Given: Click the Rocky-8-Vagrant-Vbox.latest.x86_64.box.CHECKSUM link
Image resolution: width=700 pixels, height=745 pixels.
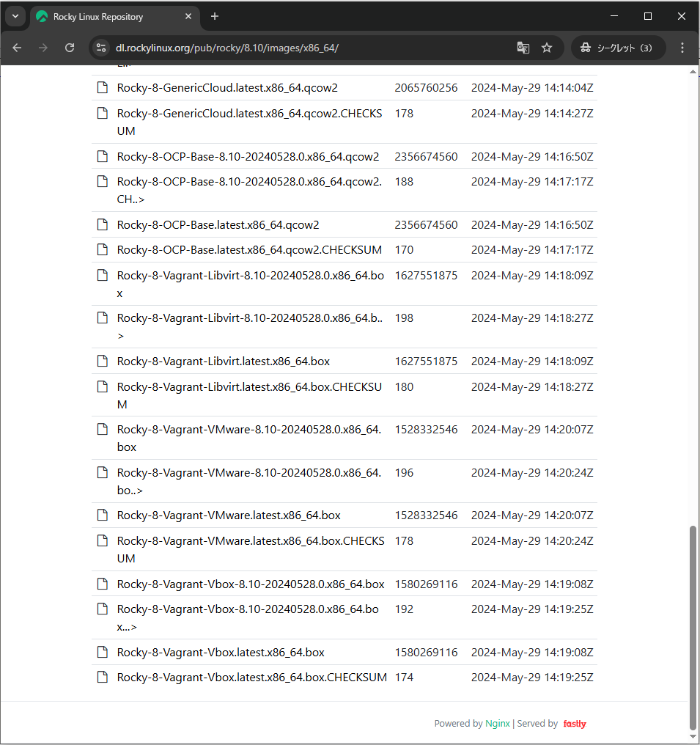Looking at the screenshot, I should 252,677.
